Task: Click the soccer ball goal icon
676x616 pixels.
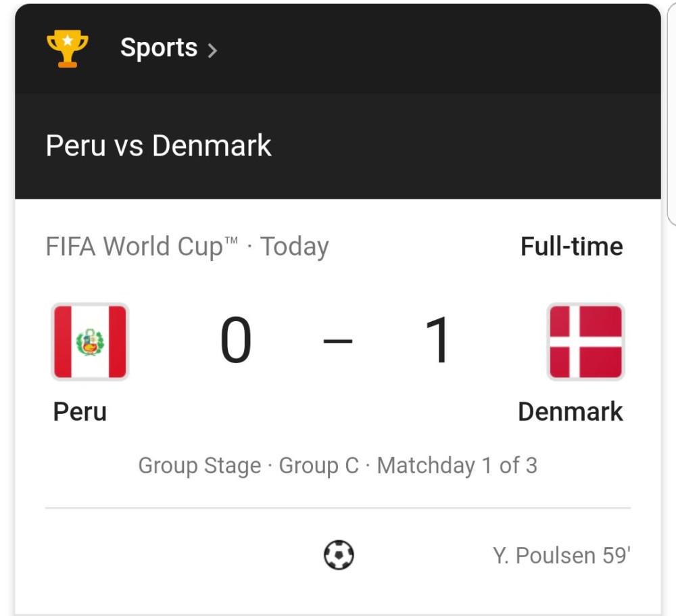Action: click(x=339, y=554)
